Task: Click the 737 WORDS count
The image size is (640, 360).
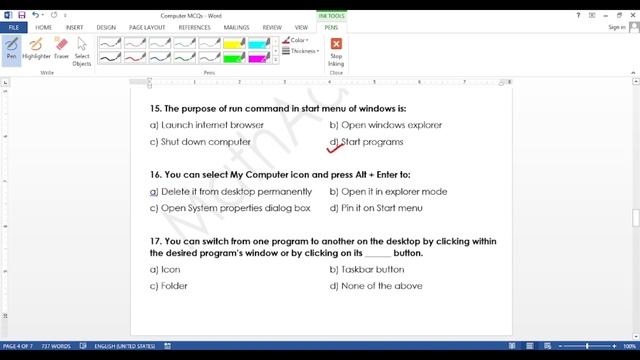Action: 56,346
